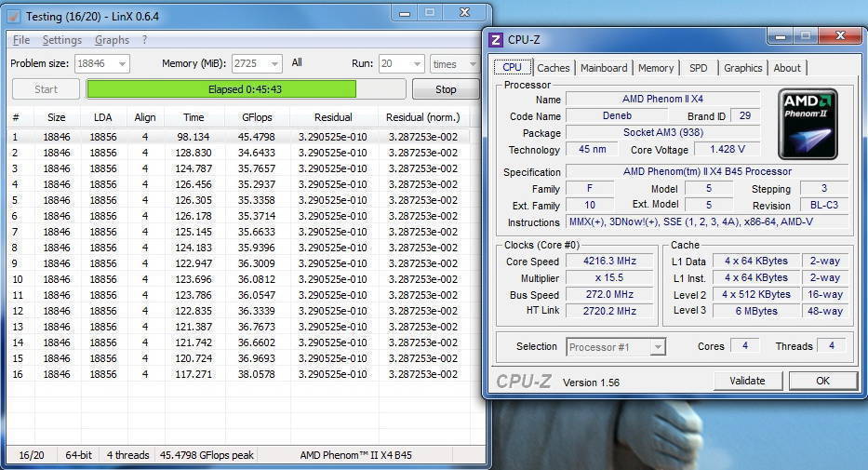Expand the times unit dropdown
This screenshot has width=868, height=470.
click(x=473, y=64)
